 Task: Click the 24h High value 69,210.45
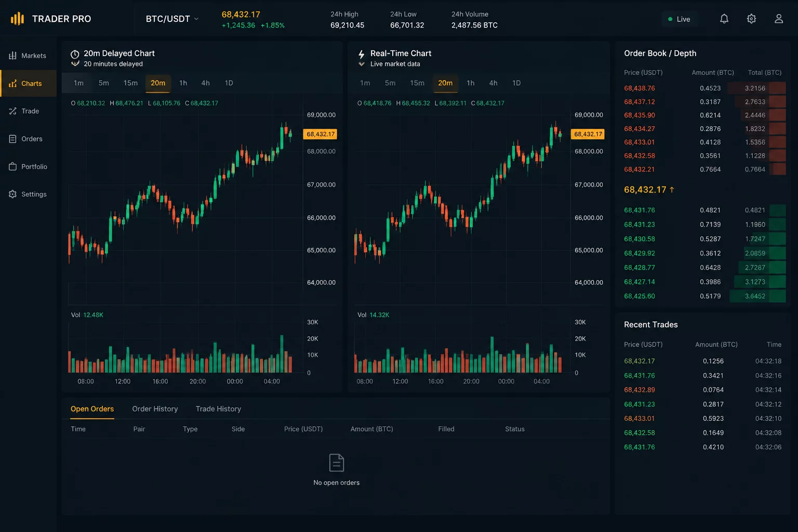coord(347,25)
